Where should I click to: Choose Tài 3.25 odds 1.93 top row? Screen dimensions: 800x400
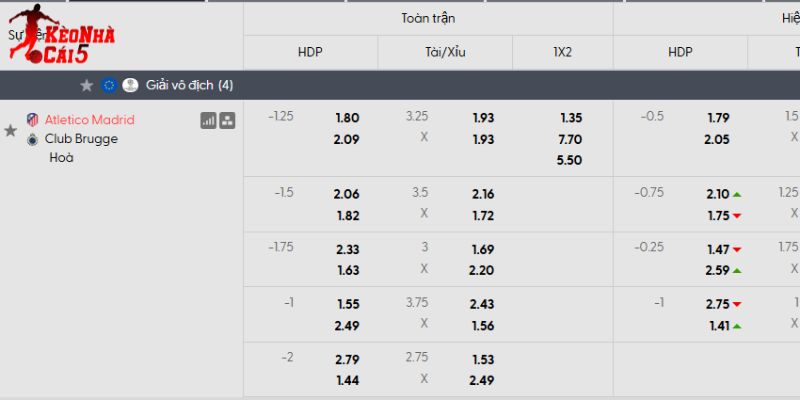(483, 118)
